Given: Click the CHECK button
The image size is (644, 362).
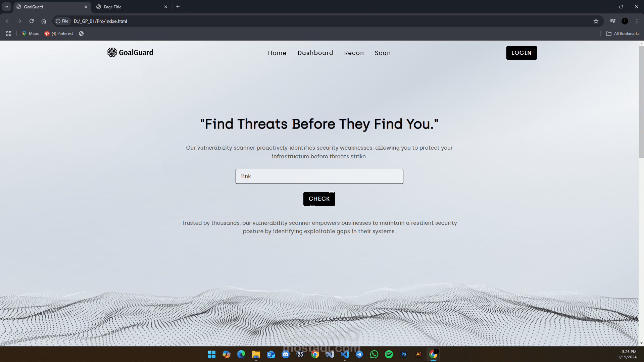Looking at the screenshot, I should (x=319, y=199).
